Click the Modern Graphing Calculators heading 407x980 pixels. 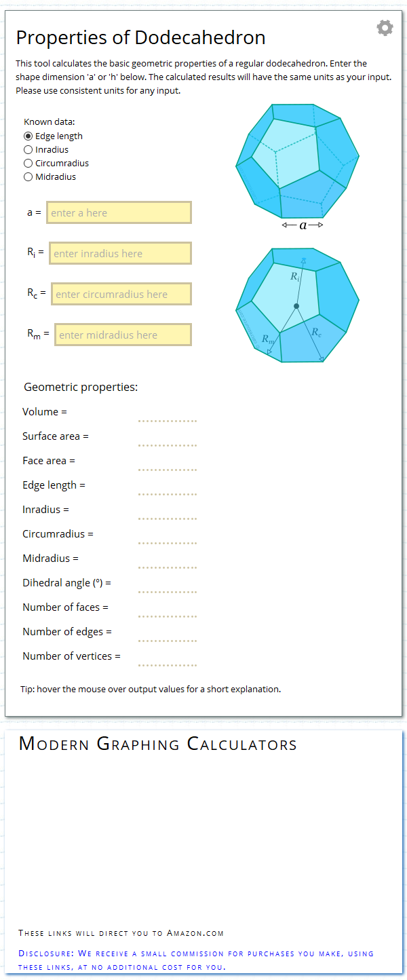tap(158, 744)
